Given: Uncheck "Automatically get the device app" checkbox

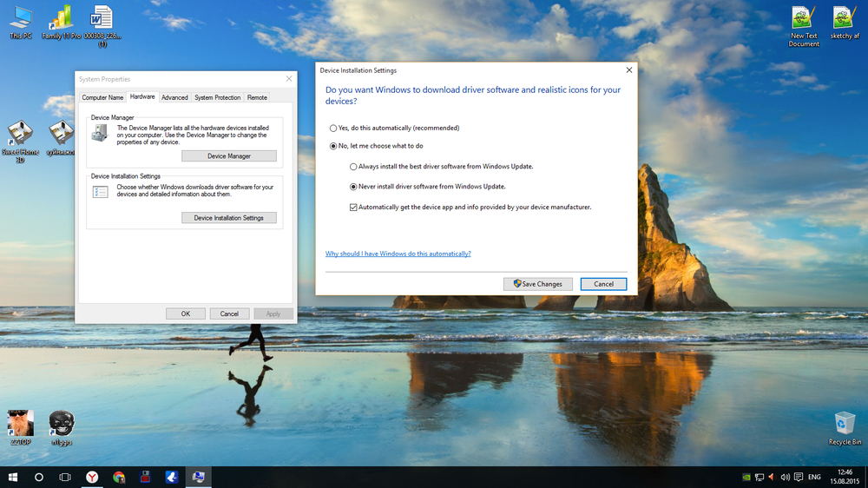Looking at the screenshot, I should [x=353, y=208].
